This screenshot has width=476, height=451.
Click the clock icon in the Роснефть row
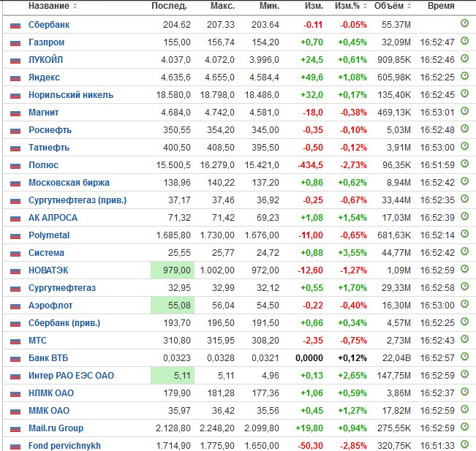coord(464,129)
